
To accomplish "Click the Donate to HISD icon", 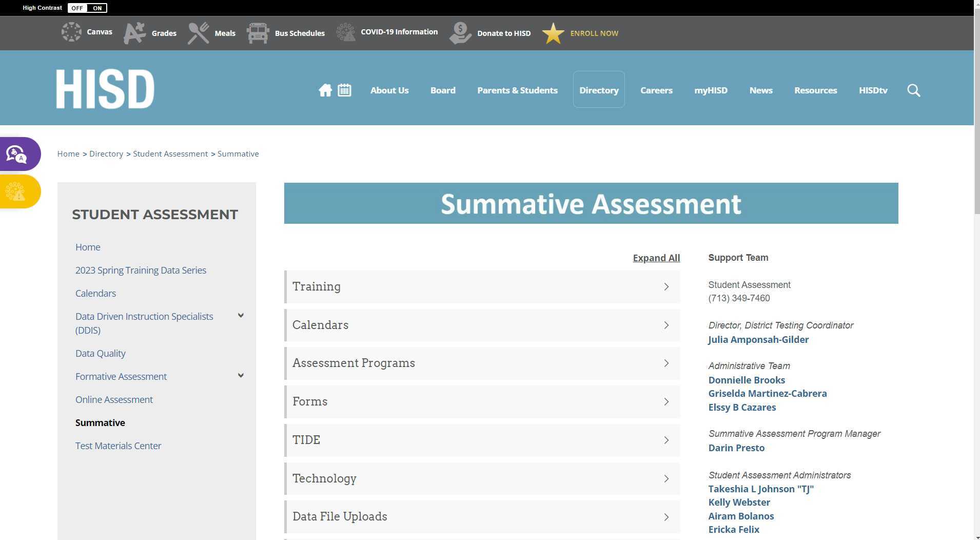I will click(x=460, y=33).
